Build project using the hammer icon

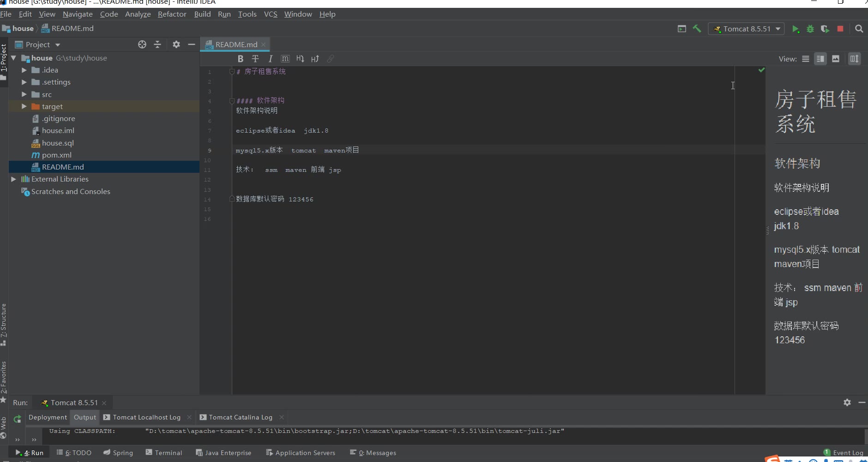[x=697, y=29]
